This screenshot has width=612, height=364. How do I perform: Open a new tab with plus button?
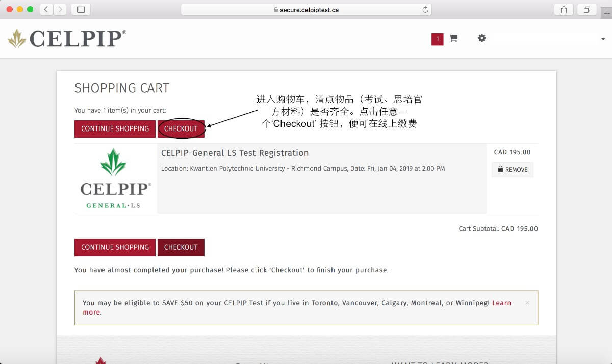coord(606,13)
